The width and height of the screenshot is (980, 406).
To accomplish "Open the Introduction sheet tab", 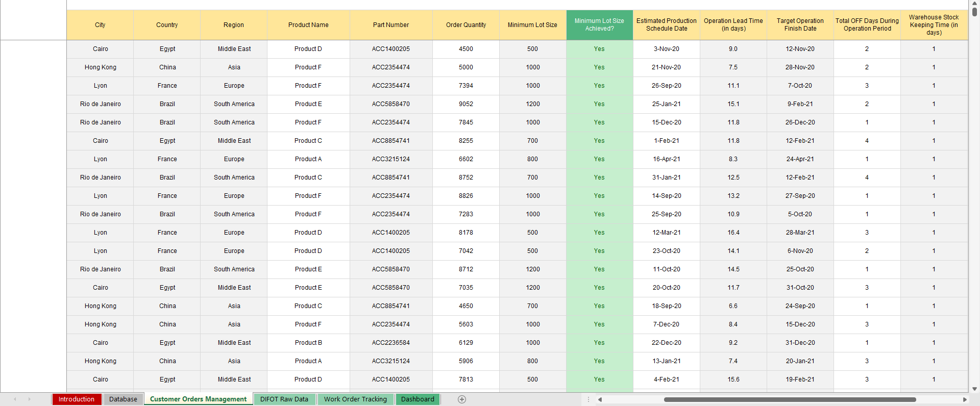I will coord(77,399).
